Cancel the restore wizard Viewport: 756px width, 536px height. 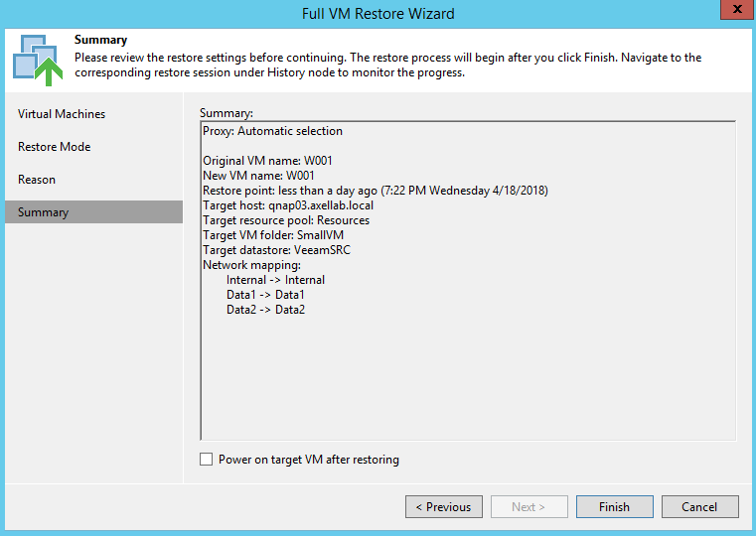point(699,506)
